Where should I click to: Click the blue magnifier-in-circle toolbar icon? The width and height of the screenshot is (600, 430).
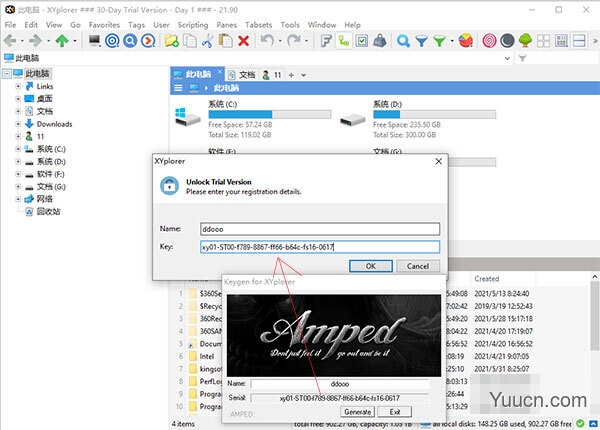click(130, 41)
